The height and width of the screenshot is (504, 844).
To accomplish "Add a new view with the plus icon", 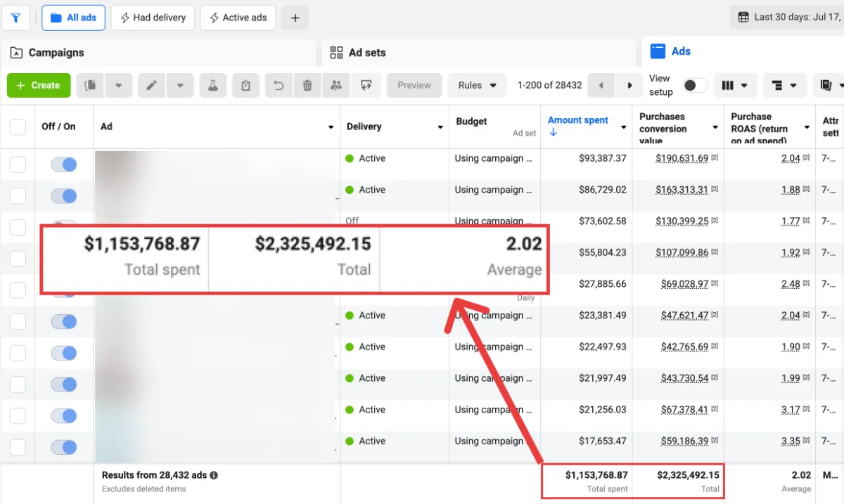I will click(x=295, y=18).
